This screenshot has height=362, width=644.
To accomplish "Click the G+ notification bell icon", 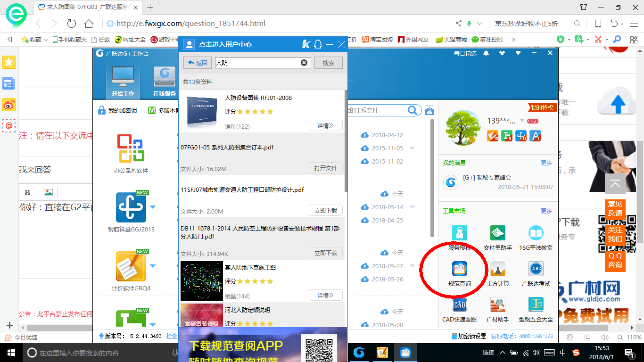I will [486, 53].
